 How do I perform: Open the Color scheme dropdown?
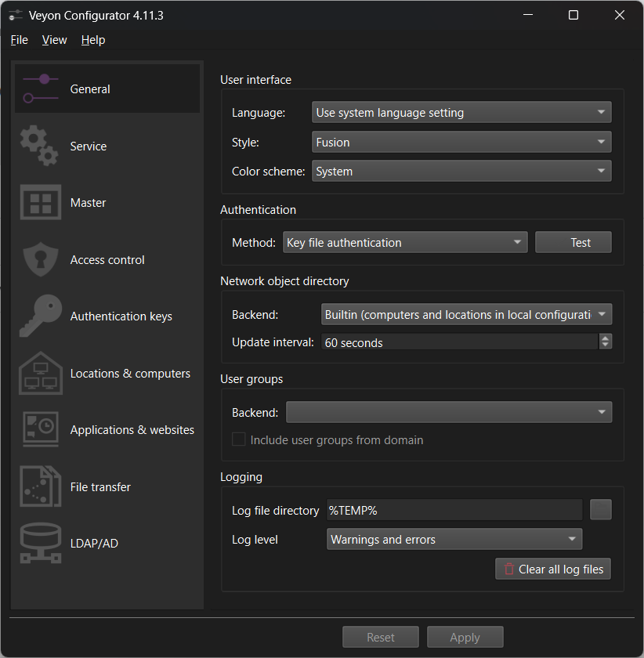coord(461,171)
